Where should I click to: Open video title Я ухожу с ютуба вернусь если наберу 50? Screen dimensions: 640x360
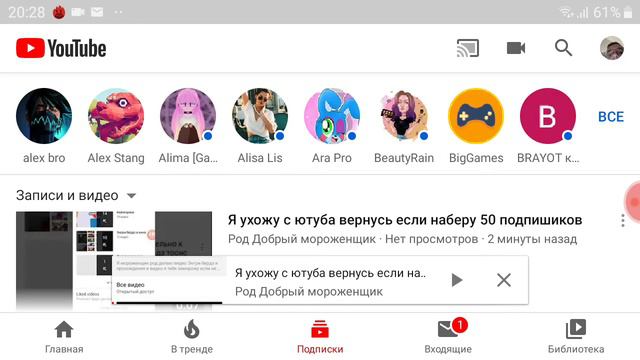[405, 220]
